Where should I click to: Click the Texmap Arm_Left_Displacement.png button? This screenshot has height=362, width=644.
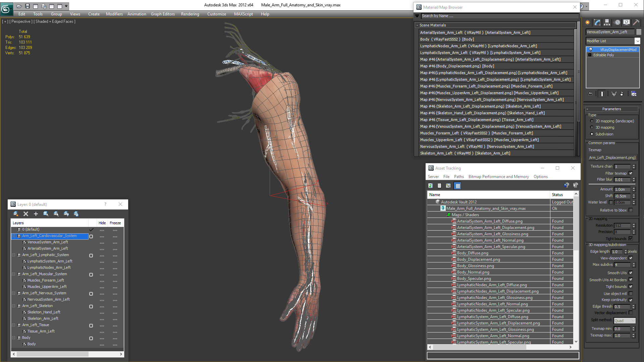pyautogui.click(x=613, y=158)
